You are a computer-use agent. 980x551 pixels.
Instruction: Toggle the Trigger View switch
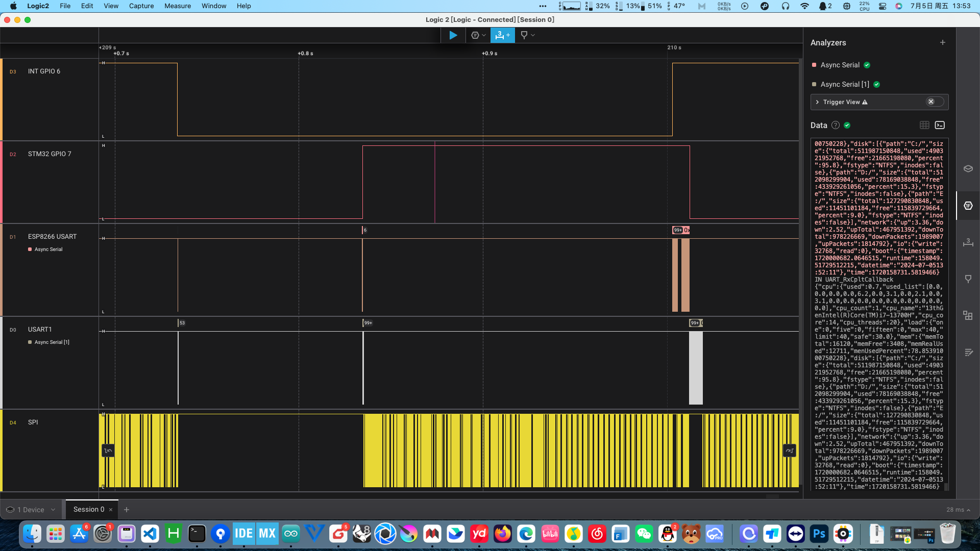point(935,102)
